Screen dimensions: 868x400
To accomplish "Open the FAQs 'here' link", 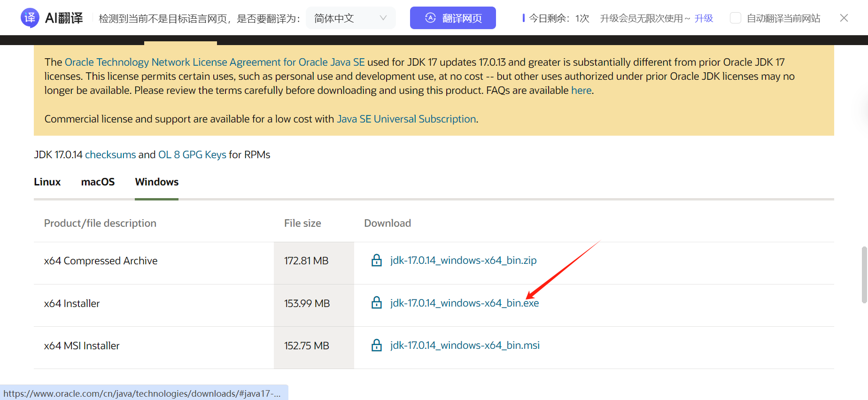I will pyautogui.click(x=581, y=90).
